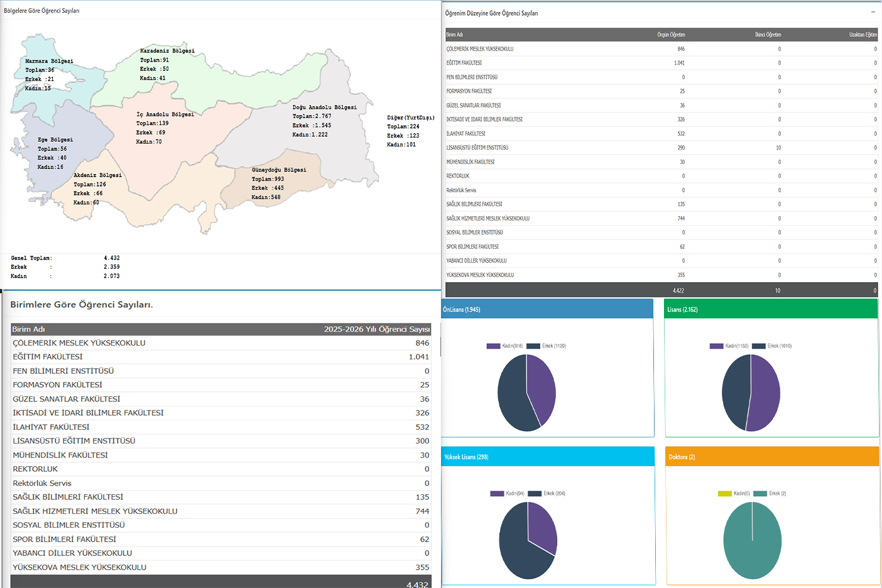The image size is (882, 588).
Task: Click 2025-2026 Yılı Öğrenci Sayısı header
Action: (376, 329)
